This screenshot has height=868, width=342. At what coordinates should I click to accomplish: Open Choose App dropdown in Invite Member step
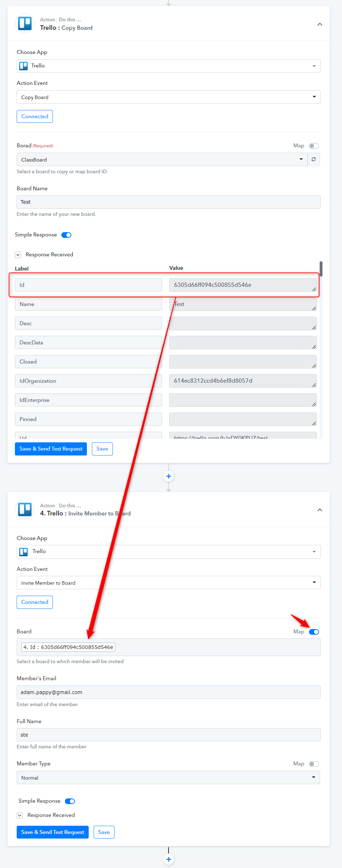click(x=169, y=552)
